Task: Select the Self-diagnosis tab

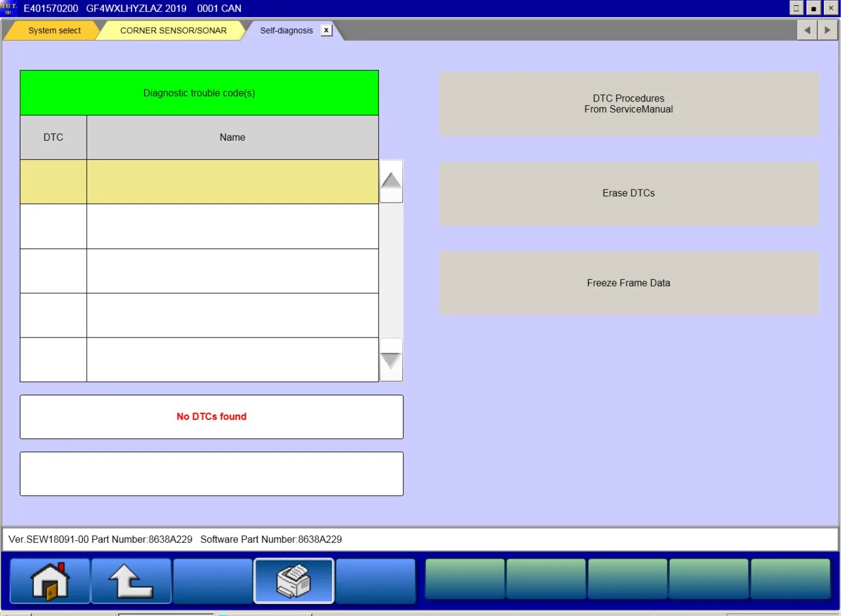Action: click(287, 31)
